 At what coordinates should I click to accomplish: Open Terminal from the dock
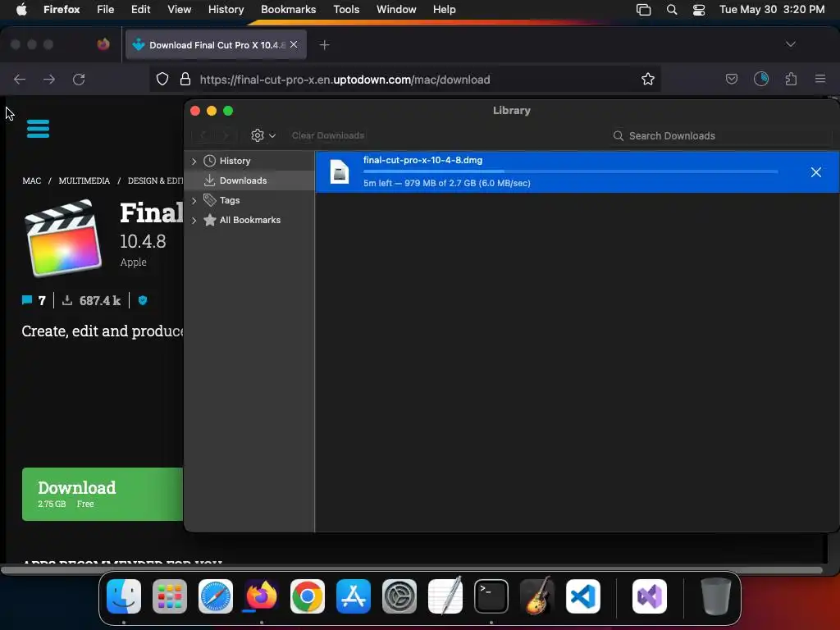point(491,596)
